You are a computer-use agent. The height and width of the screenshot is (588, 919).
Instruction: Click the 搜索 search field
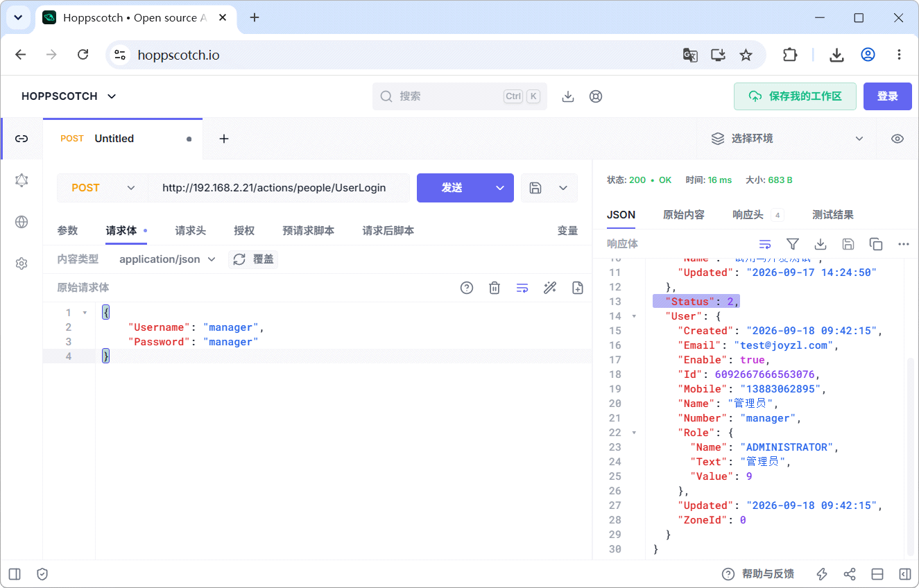[x=460, y=96]
